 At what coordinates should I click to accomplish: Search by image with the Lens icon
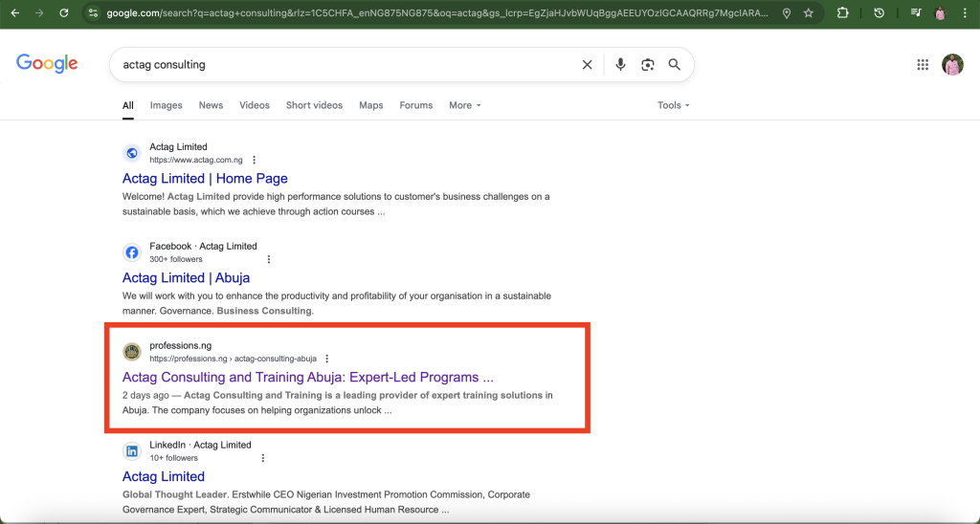tap(648, 64)
